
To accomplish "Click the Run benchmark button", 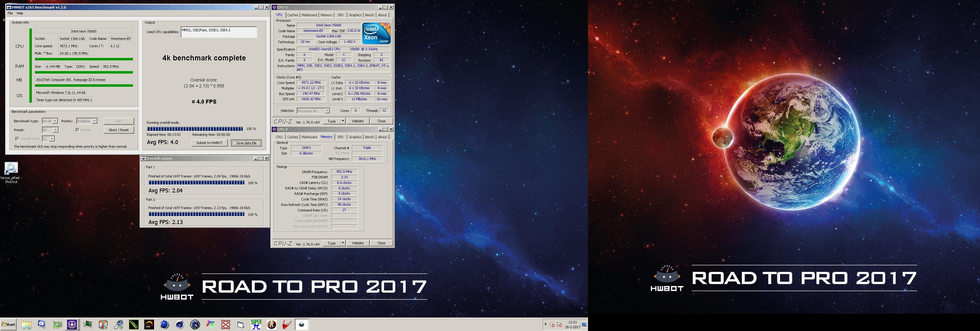I will click(119, 121).
